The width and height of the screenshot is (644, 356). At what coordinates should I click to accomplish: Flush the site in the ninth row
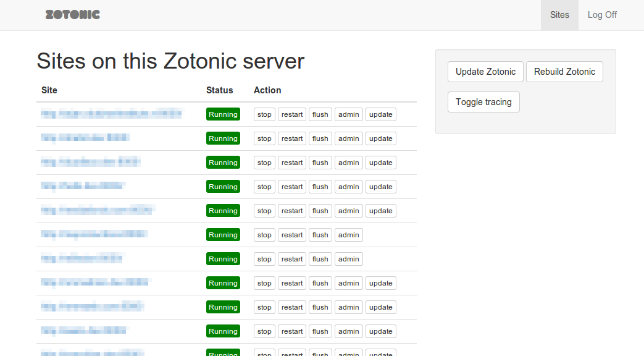(320, 307)
